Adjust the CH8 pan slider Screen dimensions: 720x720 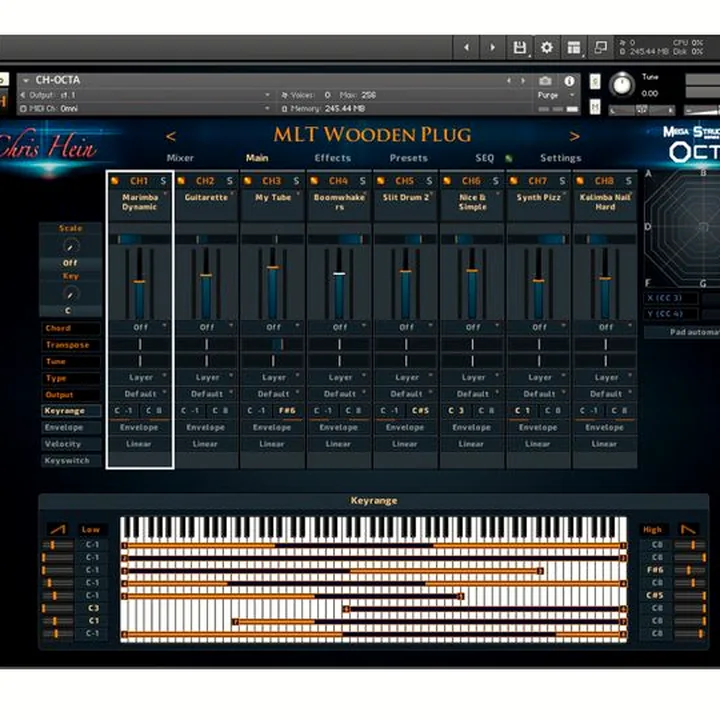click(605, 239)
